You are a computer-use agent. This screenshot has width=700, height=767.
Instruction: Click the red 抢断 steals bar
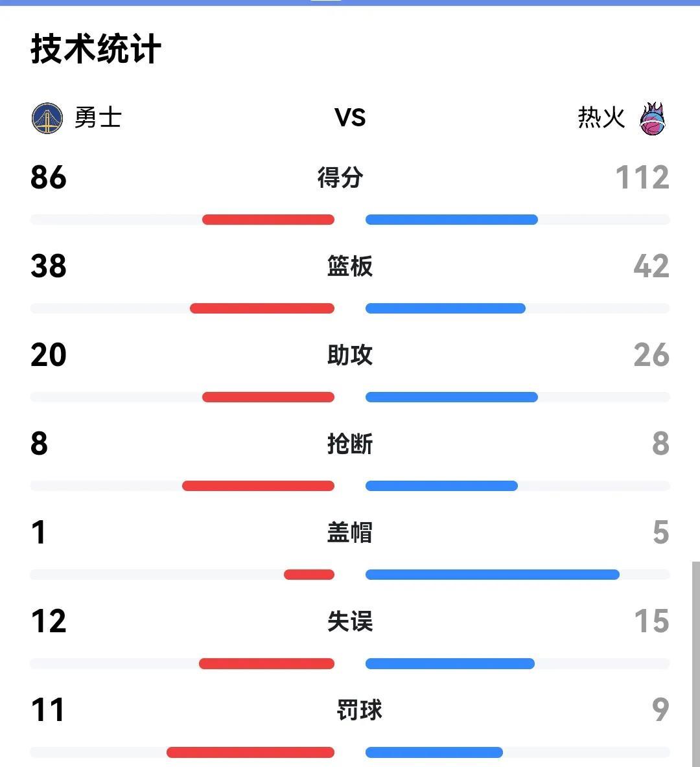tap(258, 486)
